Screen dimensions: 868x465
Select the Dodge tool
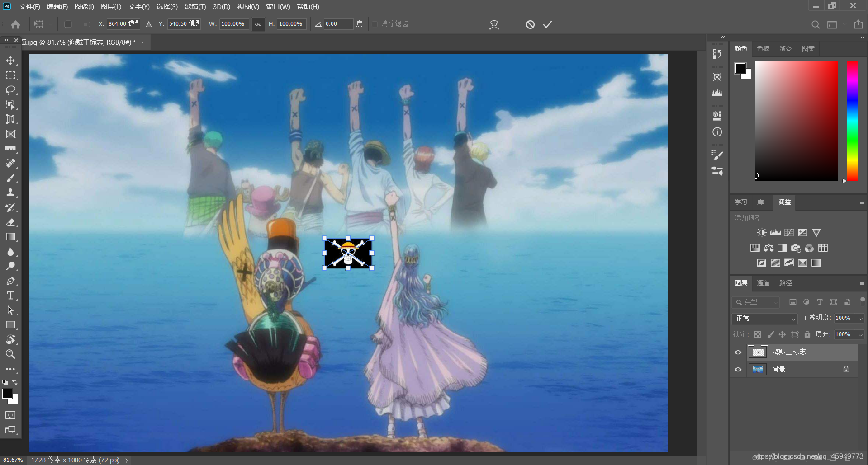pyautogui.click(x=10, y=266)
